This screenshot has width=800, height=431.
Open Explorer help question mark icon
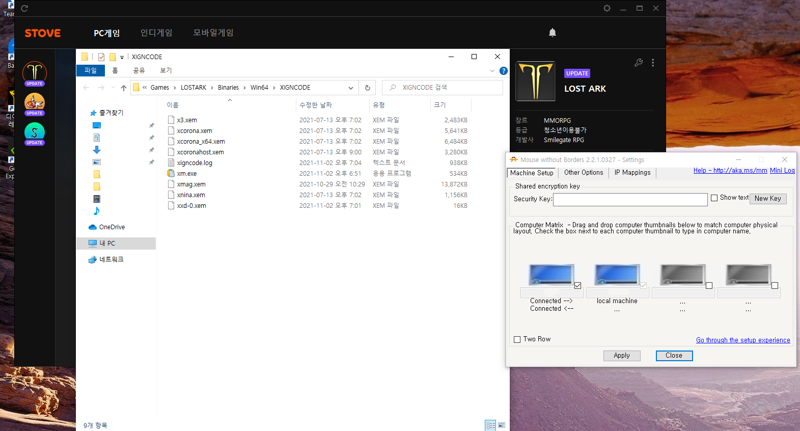pos(503,71)
